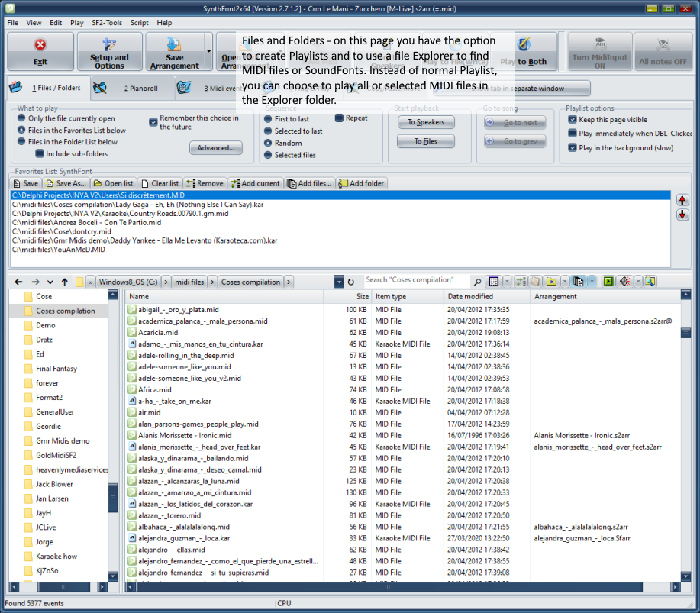Image resolution: width=700 pixels, height=613 pixels.
Task: Refresh the explorer folder view
Action: tap(351, 282)
